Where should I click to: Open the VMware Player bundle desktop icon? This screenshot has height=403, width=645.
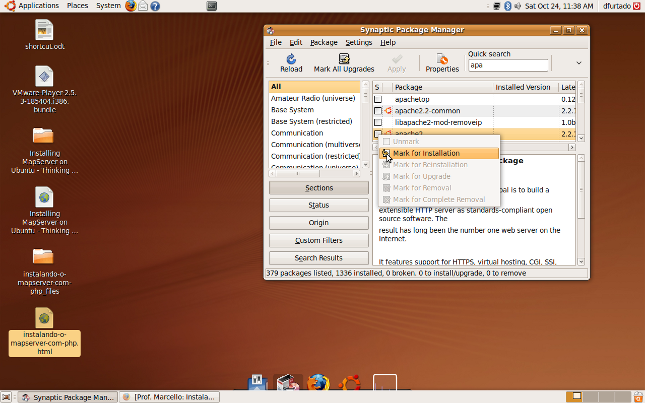click(44, 77)
